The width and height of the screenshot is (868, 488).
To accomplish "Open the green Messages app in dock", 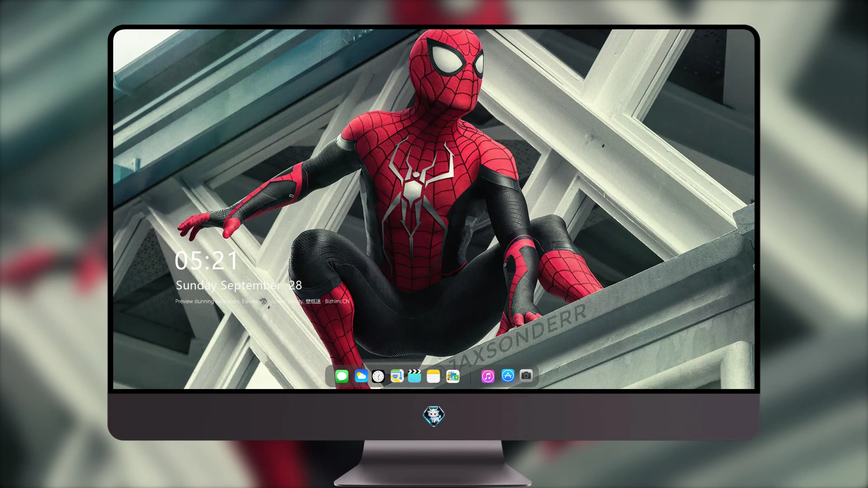I will (x=342, y=376).
